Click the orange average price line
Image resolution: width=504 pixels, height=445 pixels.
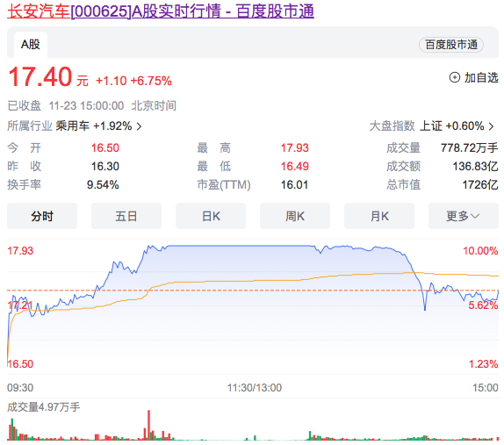253,281
